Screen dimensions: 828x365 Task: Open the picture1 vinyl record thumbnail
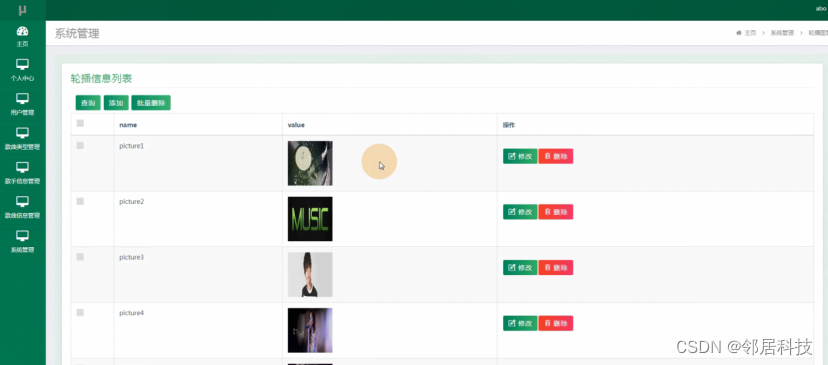tap(310, 163)
